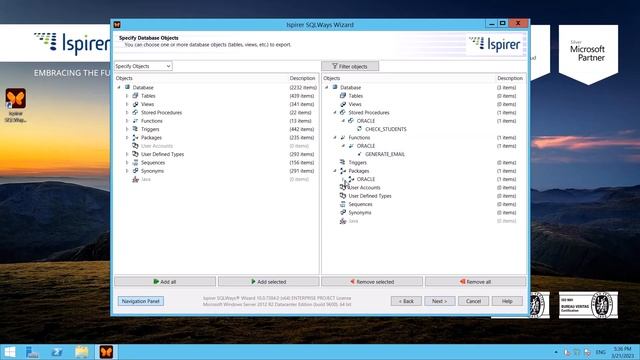
Task: Open PowerShell from taskbar
Action: click(x=57, y=352)
